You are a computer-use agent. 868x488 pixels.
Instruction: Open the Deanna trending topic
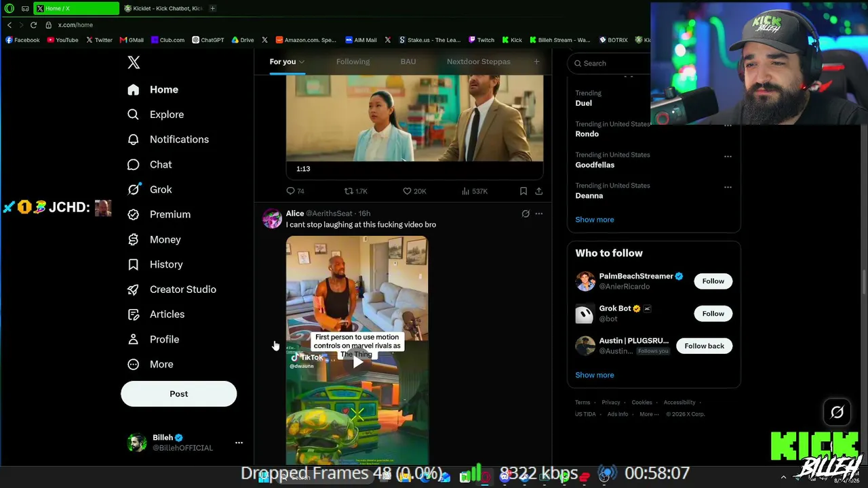589,196
